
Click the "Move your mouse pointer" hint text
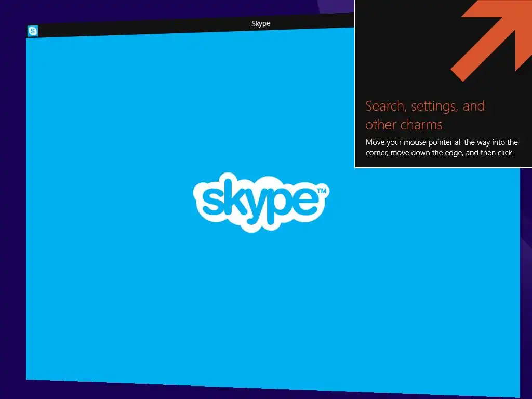click(442, 148)
